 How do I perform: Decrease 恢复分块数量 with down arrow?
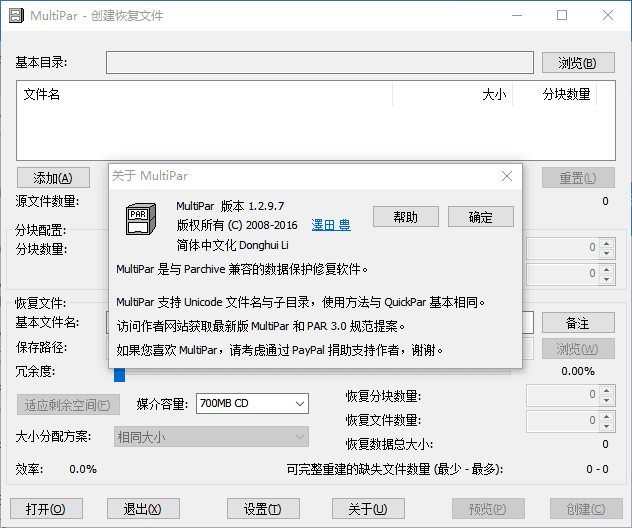tap(607, 400)
